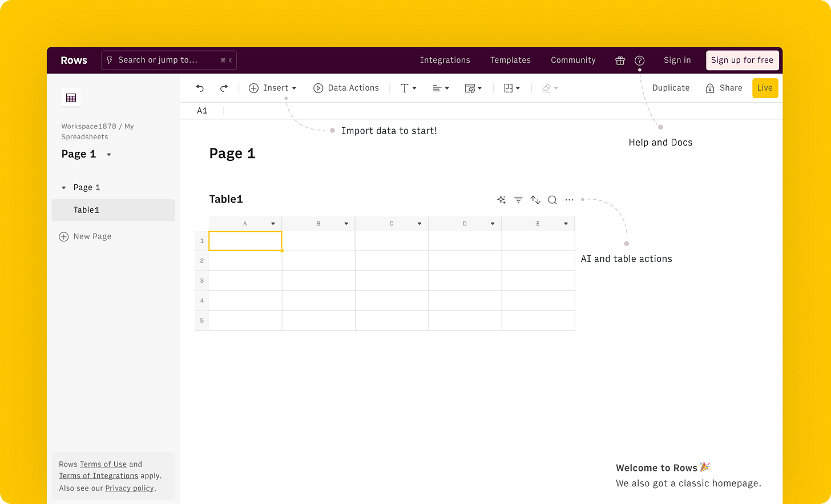Open the Templates menu

(510, 60)
